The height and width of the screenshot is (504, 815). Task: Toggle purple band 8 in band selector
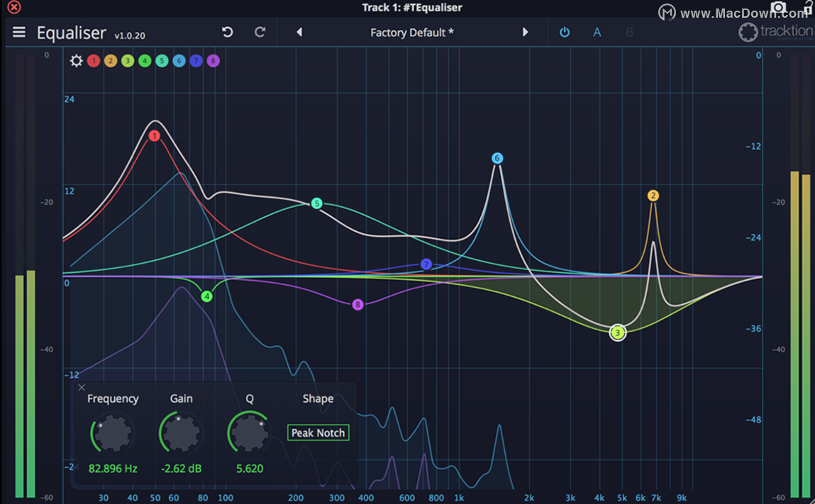coord(213,61)
